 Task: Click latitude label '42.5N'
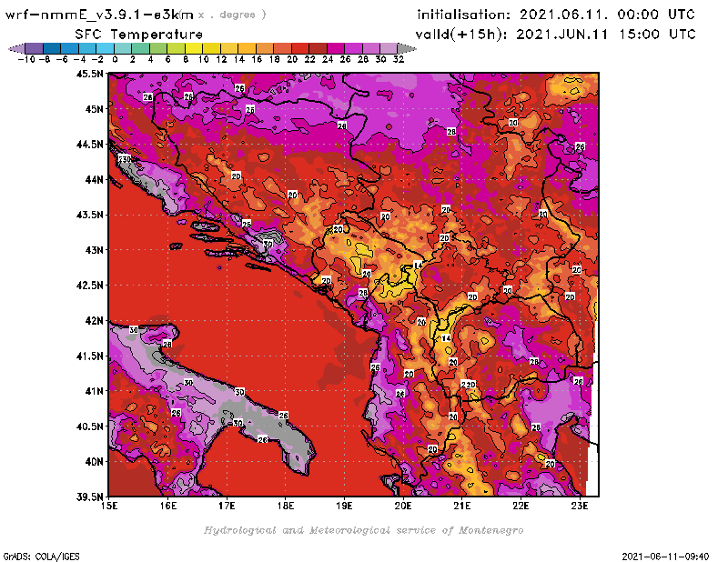[x=90, y=286]
